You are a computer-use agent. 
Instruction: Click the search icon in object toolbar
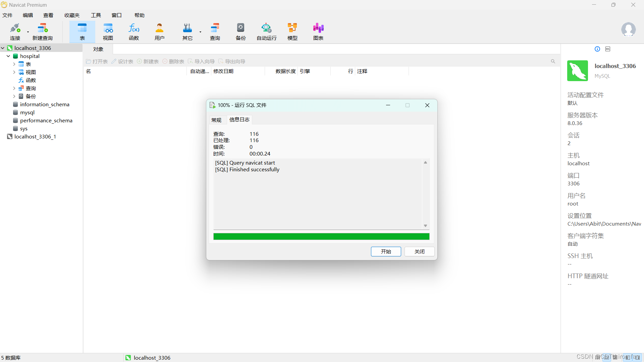[553, 61]
